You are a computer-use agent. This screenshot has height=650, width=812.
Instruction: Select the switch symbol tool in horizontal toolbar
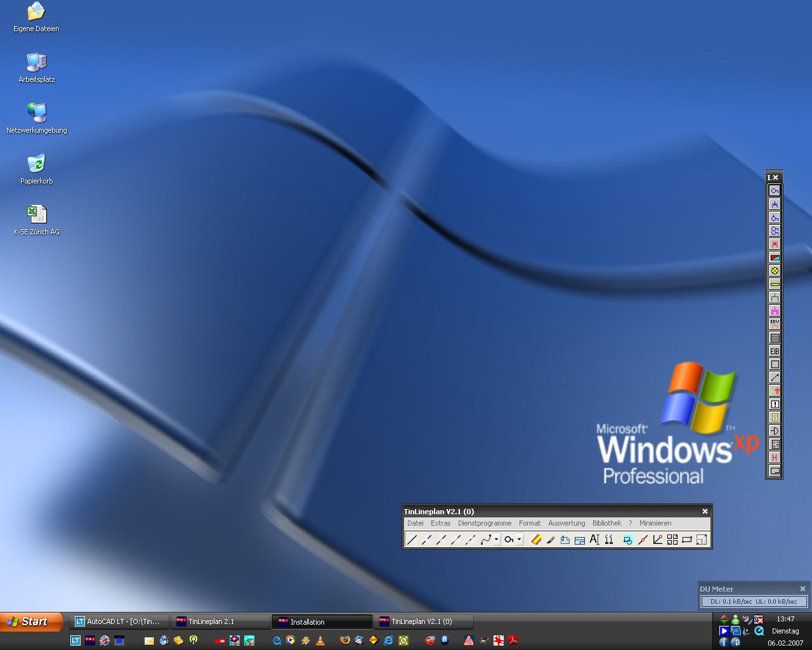tap(509, 540)
